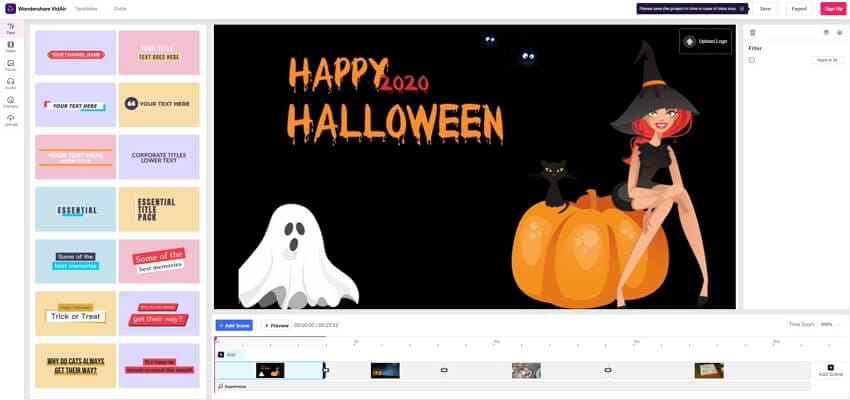This screenshot has width=850, height=400.
Task: Choose the striped YOUR TEXT HERE template
Action: click(x=76, y=105)
